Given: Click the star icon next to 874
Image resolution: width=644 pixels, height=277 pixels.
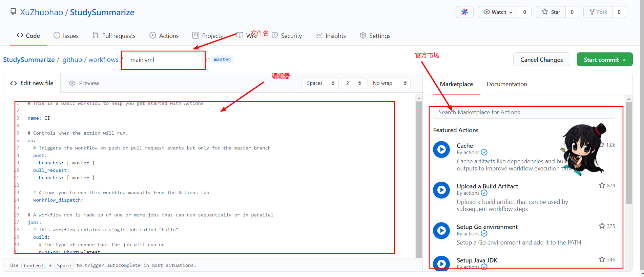Looking at the screenshot, I should [602, 185].
